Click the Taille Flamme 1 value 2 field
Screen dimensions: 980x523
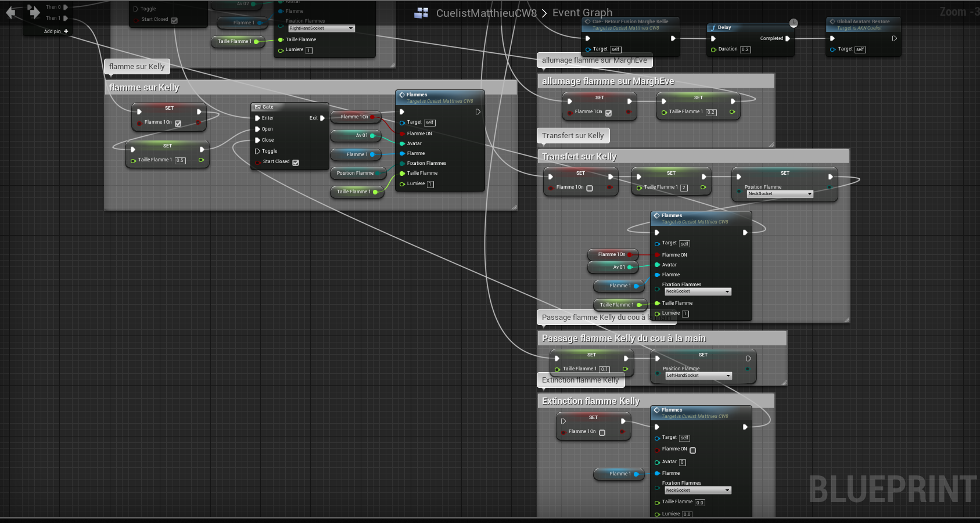(684, 188)
